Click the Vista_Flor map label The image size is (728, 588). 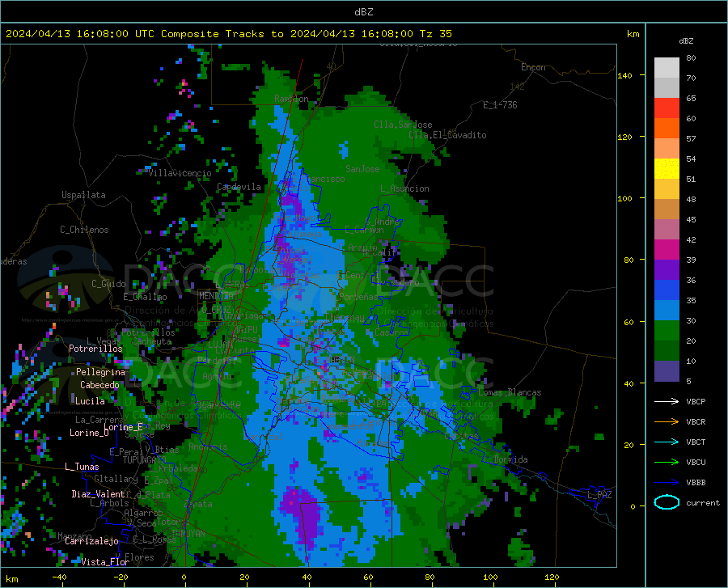coord(105,562)
